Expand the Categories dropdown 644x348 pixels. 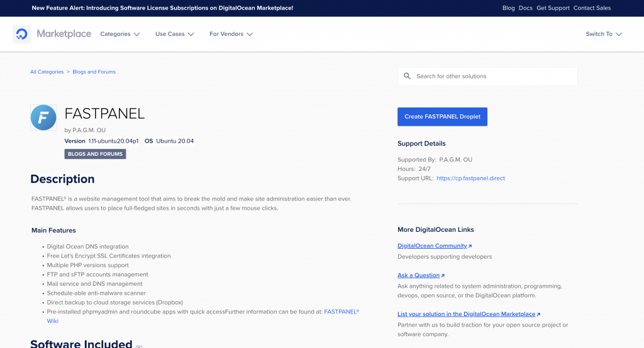tap(119, 34)
